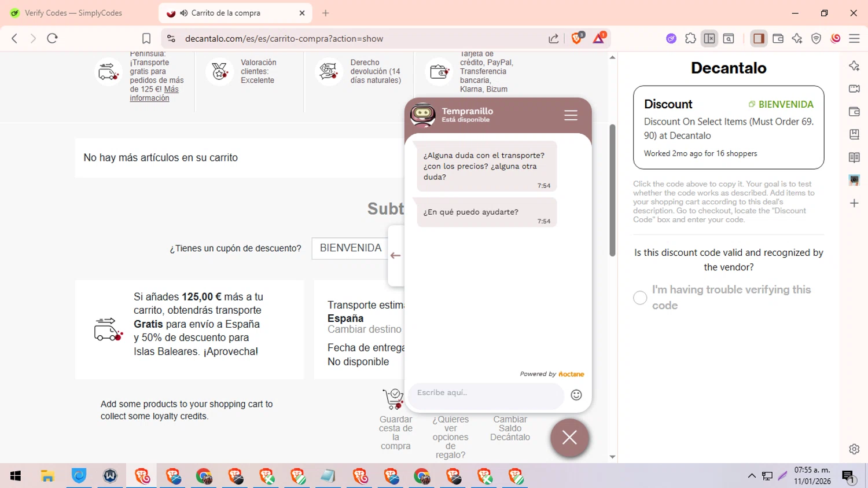
Task: Go back to previous page
Action: (14, 38)
